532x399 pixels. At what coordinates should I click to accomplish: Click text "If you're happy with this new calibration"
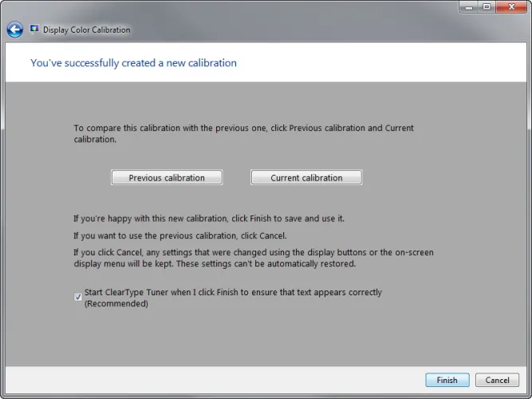click(x=150, y=219)
